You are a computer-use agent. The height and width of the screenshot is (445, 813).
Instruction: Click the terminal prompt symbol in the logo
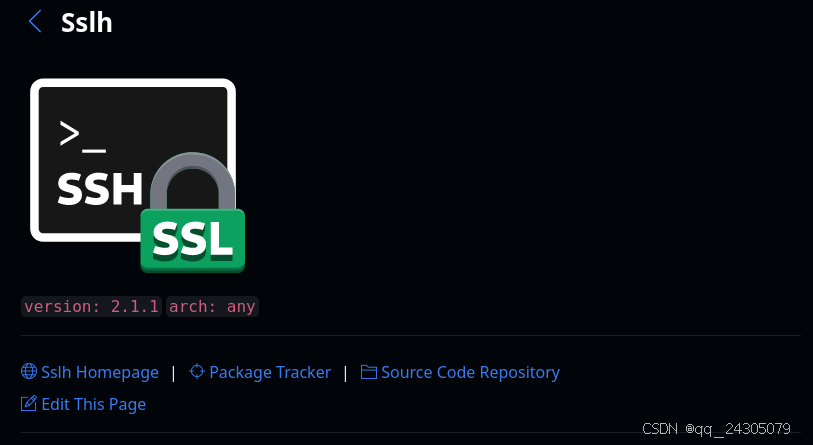(x=82, y=134)
